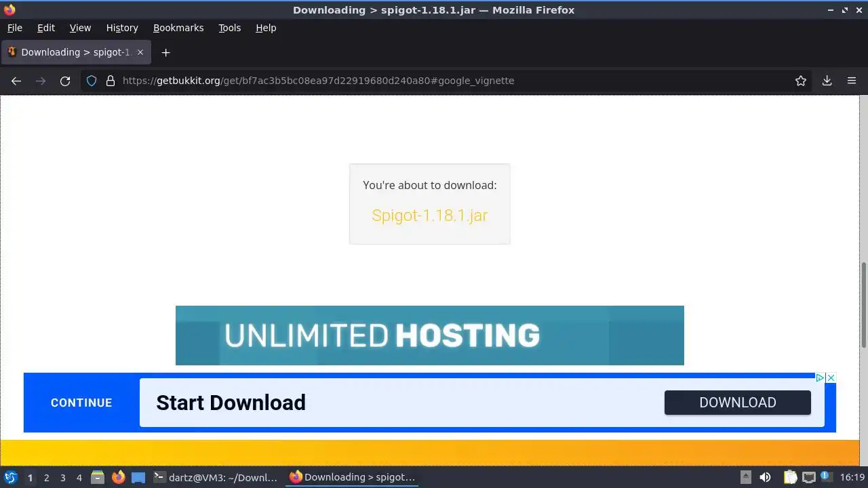Image resolution: width=868 pixels, height=488 pixels.
Task: Open the Firefox Downloads panel
Action: pyautogui.click(x=827, y=81)
